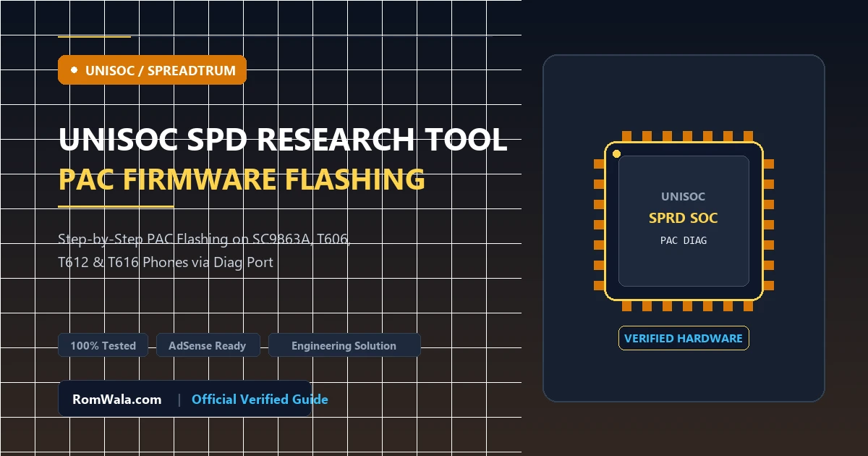Open the RomWala.com link
Image resolution: width=868 pixels, height=456 pixels.
(117, 399)
